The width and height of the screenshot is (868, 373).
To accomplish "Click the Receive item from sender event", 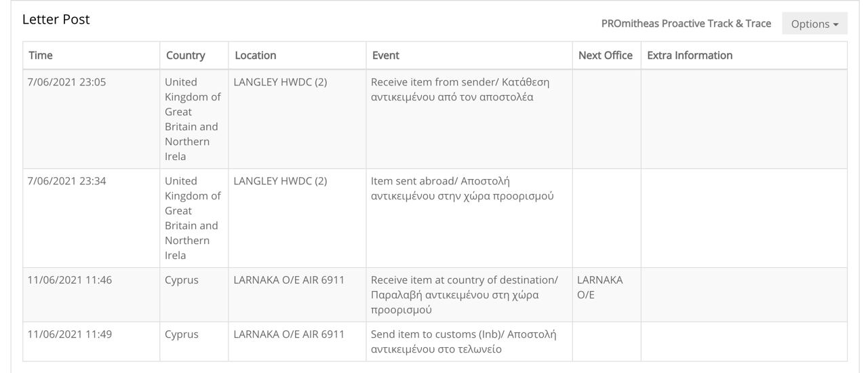I will (x=460, y=90).
